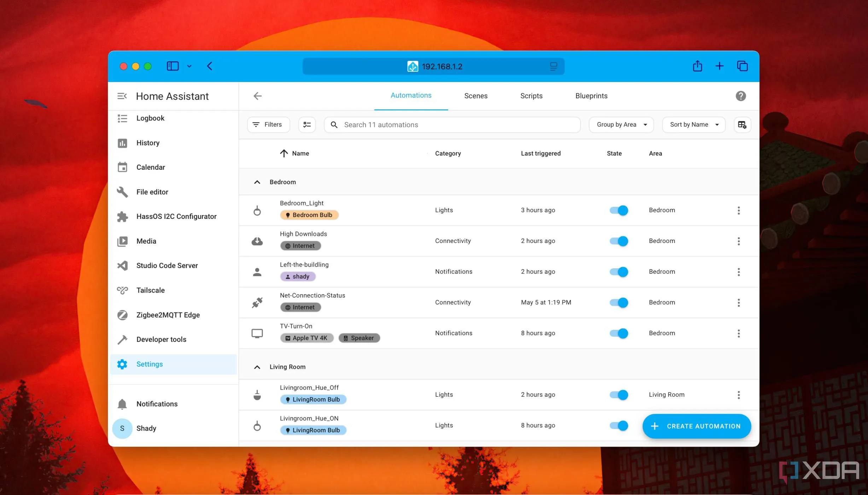The image size is (868, 495).
Task: Open the Home Assistant Logbook
Action: (150, 118)
